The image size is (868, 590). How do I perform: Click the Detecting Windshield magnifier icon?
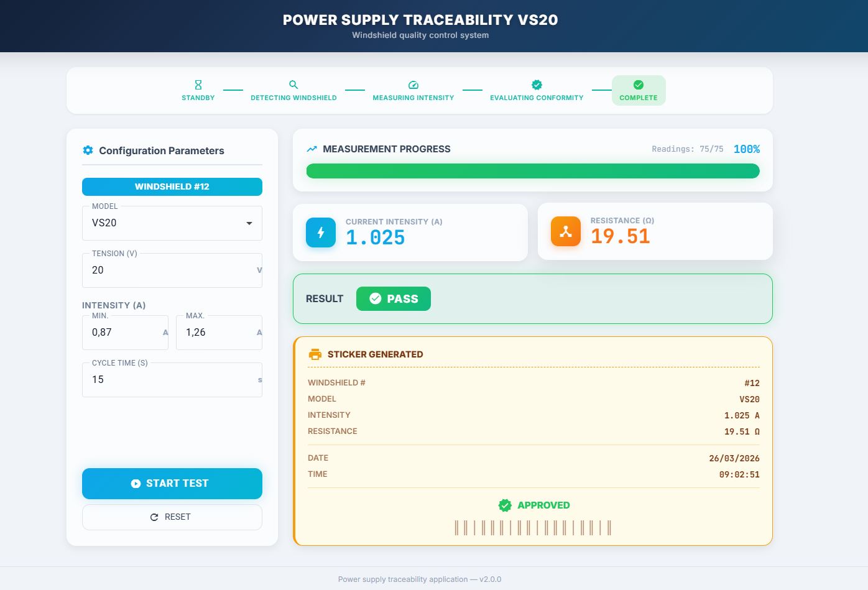click(293, 85)
